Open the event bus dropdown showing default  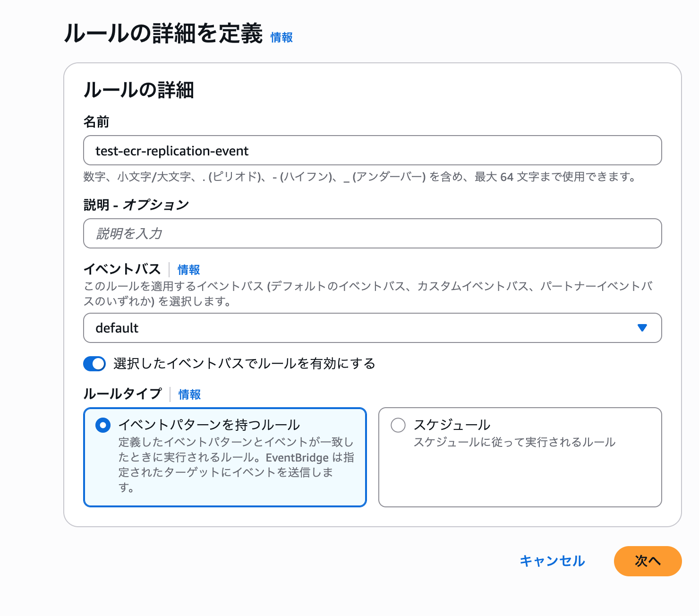372,328
